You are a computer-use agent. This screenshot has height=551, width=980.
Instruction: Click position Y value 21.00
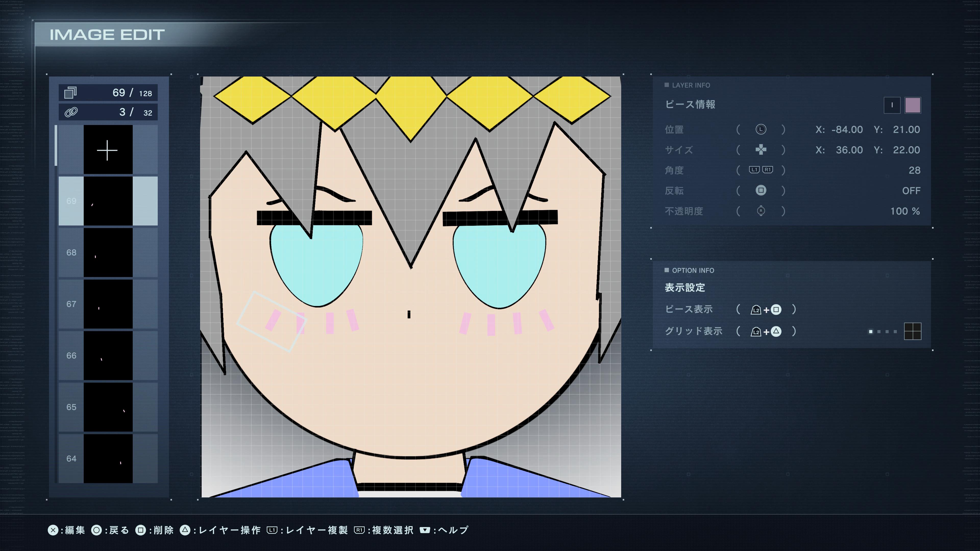point(906,130)
